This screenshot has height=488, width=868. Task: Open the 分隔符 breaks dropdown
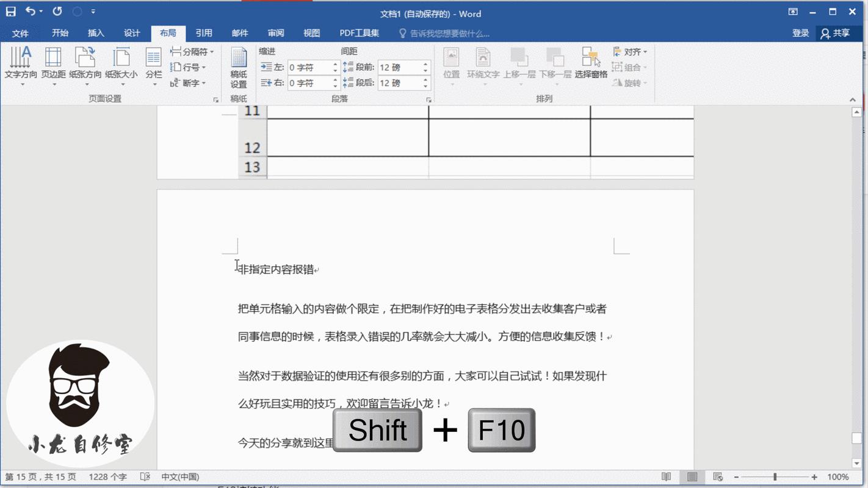coord(192,52)
